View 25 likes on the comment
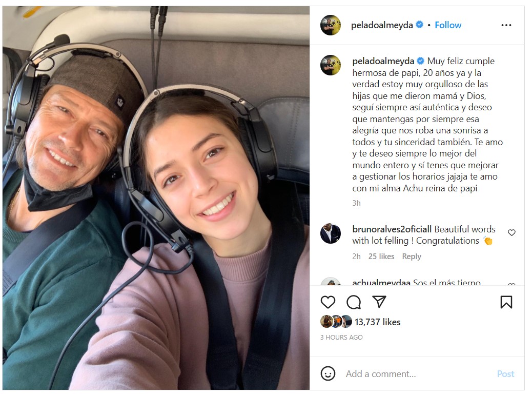Screen dimensions: 532x395 [381, 256]
